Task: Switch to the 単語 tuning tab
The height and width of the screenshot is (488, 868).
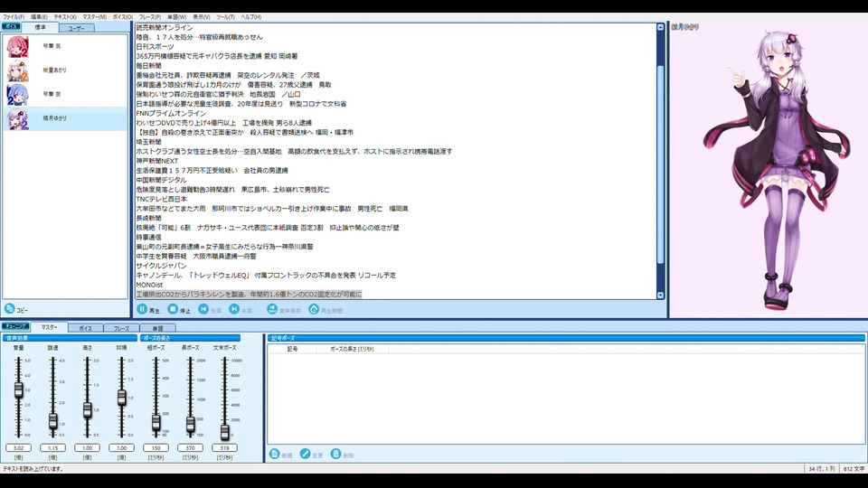Action: tap(157, 328)
